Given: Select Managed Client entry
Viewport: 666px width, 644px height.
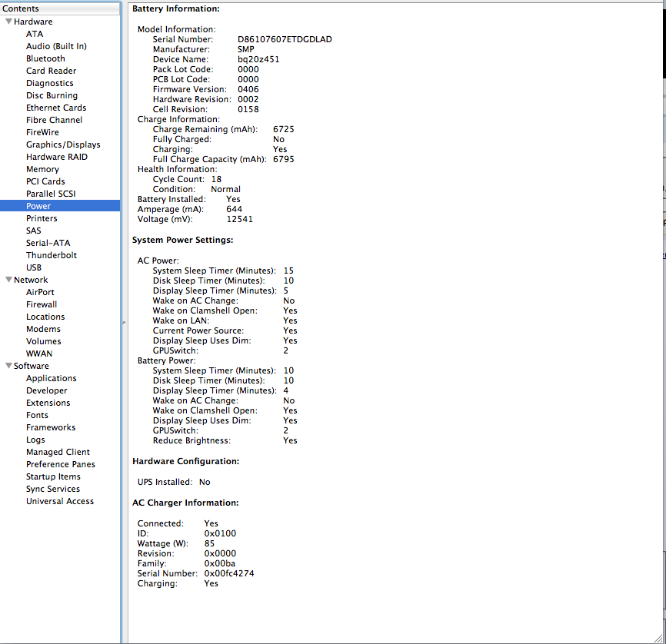Looking at the screenshot, I should point(58,453).
